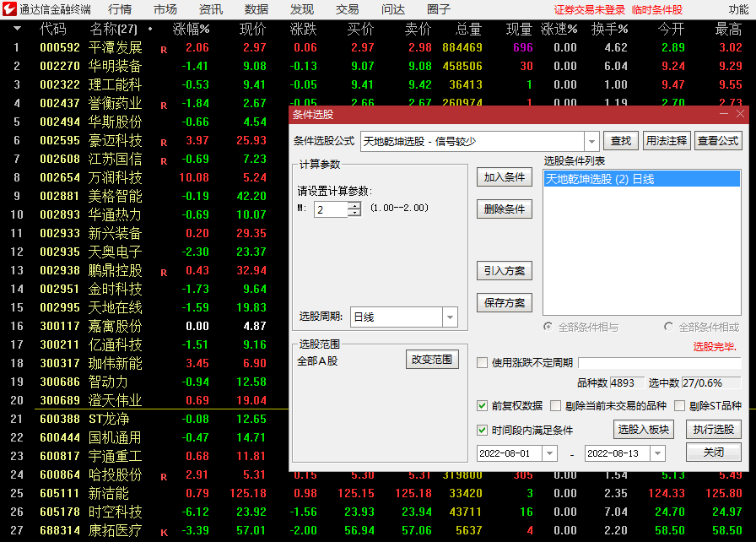This screenshot has width=756, height=542.
Task: Click the M parameter value field
Action: 331,209
